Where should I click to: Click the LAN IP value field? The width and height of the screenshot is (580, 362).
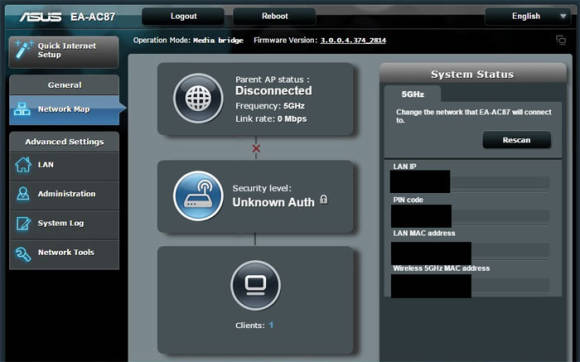pos(470,182)
